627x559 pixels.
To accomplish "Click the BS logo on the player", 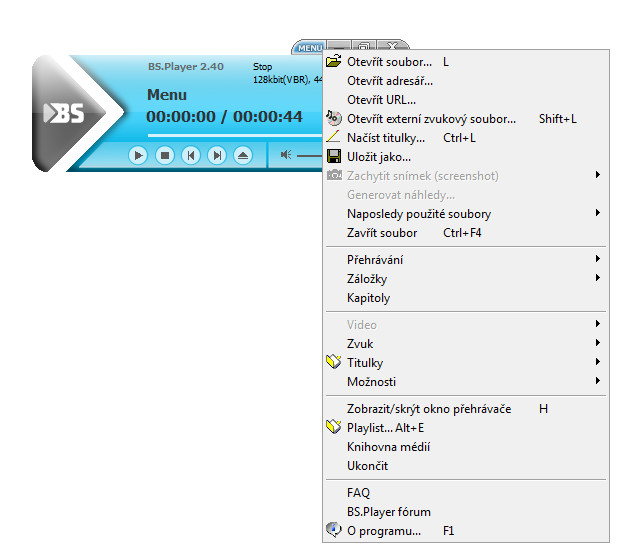I will tap(64, 114).
